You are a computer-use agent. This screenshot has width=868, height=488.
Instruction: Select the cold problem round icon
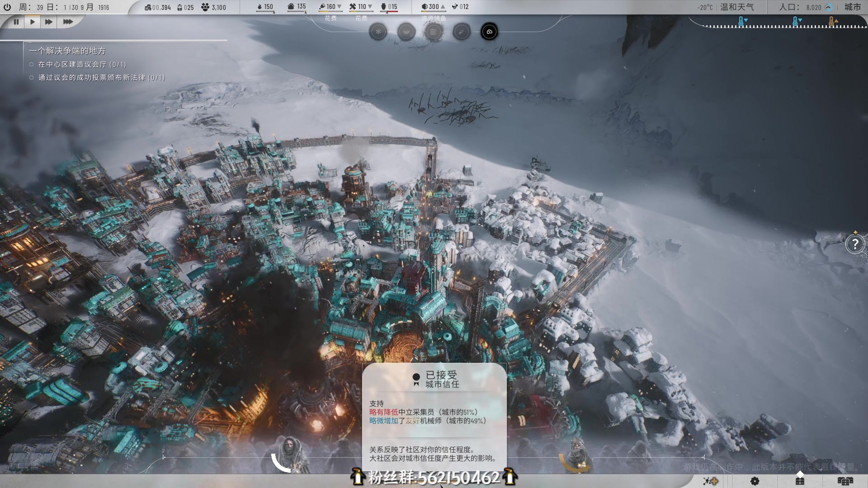pos(378,32)
